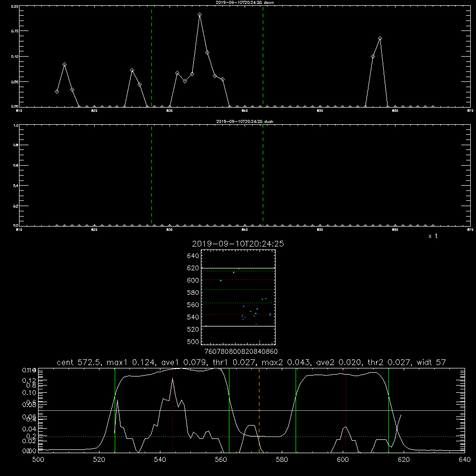This screenshot has width=476, height=476.
Task: Click 'max2 0.043' in the bottom plot title
Action: point(286,362)
